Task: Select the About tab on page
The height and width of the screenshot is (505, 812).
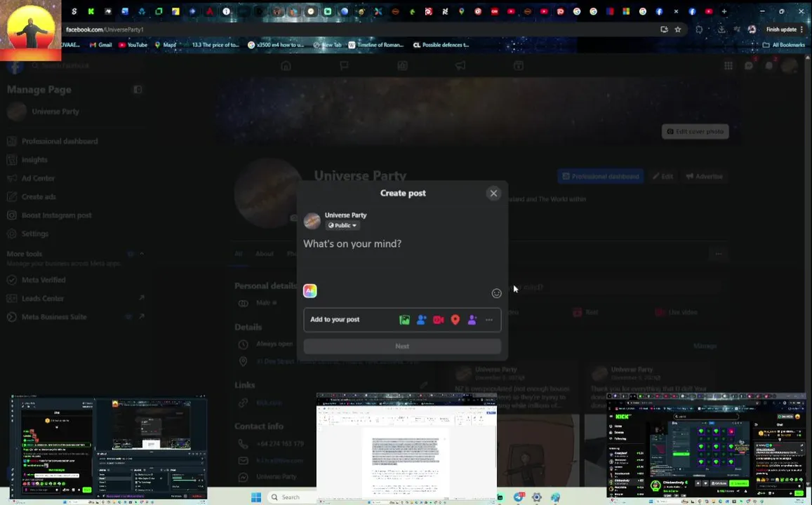Action: (x=264, y=254)
